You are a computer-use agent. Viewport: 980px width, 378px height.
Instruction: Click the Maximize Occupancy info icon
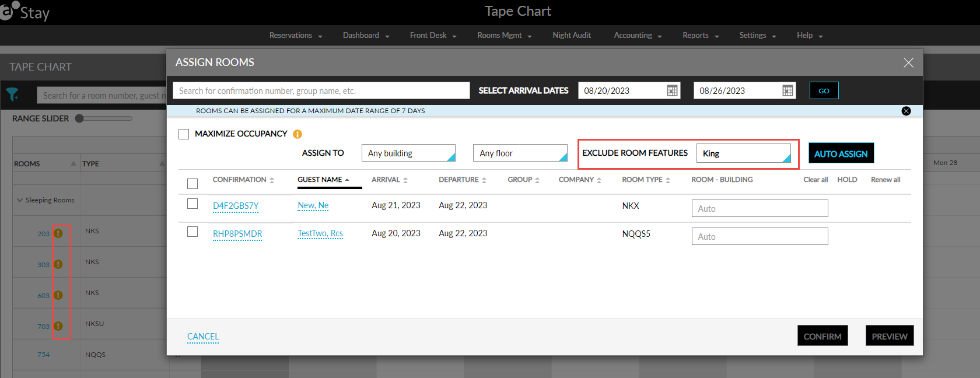coord(297,134)
